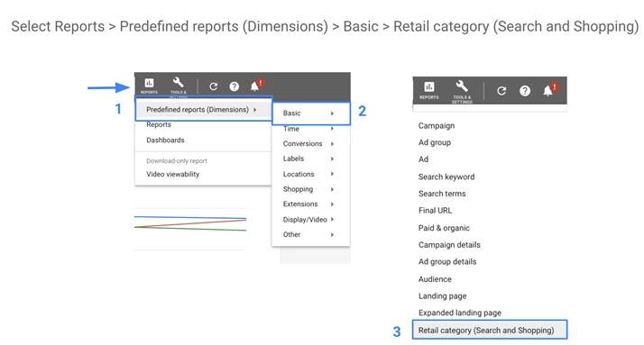Open Predefined reports (Dimensions) menu item

[x=204, y=109]
